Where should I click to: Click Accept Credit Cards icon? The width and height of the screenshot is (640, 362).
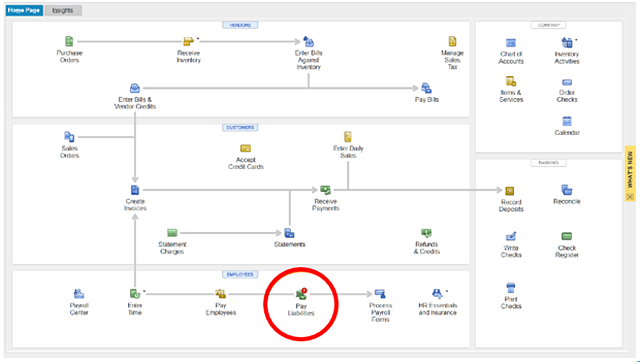(x=246, y=148)
